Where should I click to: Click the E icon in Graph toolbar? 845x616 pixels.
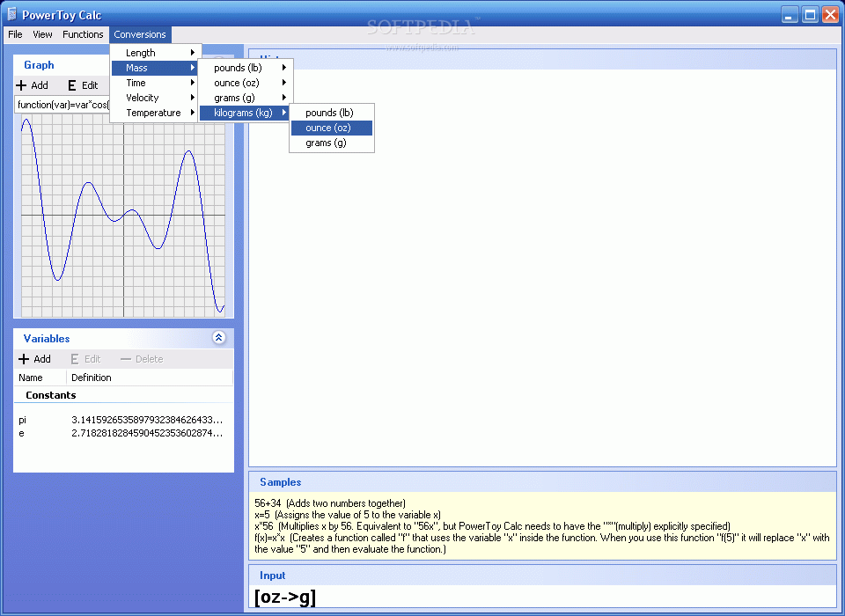72,85
